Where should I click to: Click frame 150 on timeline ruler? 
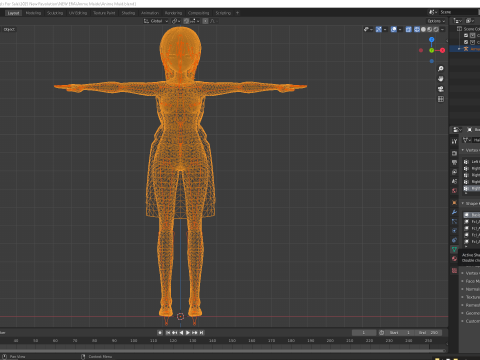pyautogui.click(x=232, y=341)
